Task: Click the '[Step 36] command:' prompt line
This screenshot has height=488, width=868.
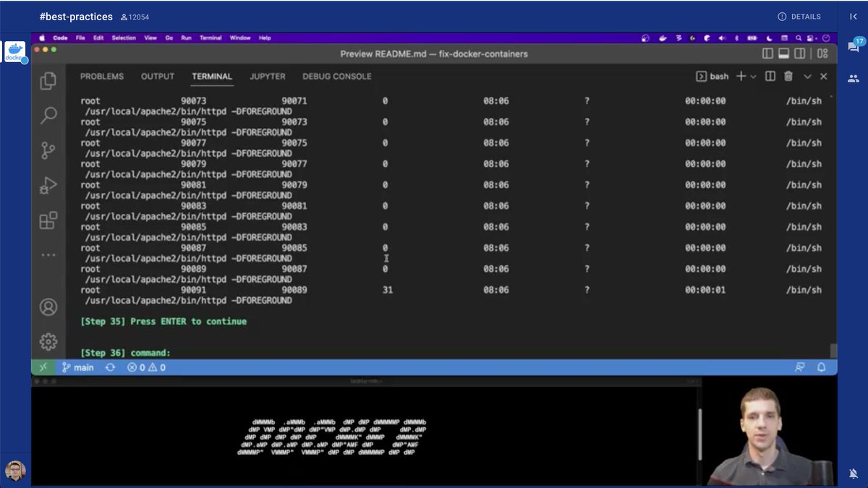Action: click(125, 353)
